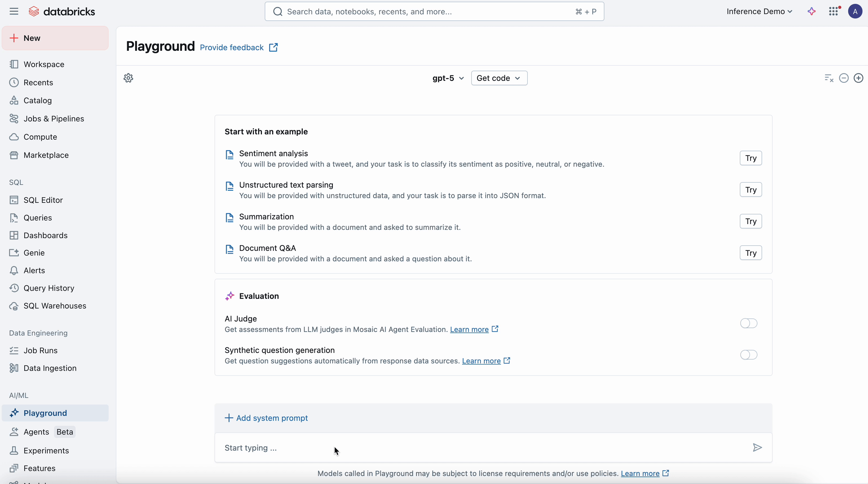
Task: Send the message with the arrow icon
Action: (757, 448)
